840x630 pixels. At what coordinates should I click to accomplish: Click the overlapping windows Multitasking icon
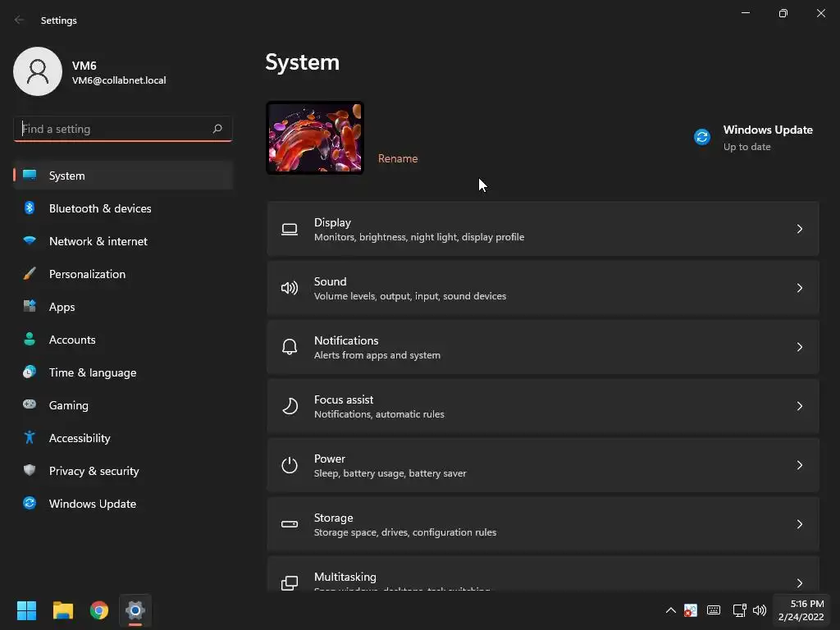[290, 583]
